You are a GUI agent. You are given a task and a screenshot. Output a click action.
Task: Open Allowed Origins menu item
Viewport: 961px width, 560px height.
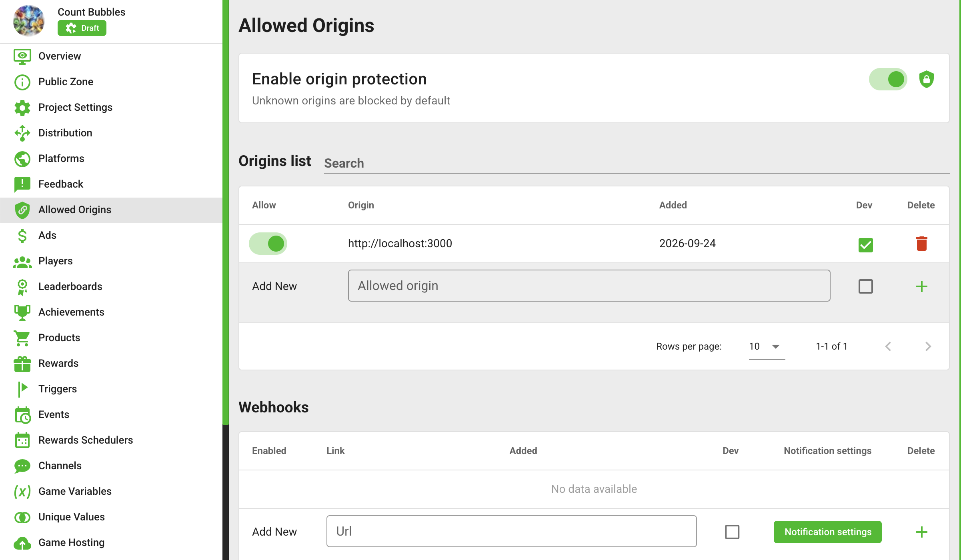(111, 210)
